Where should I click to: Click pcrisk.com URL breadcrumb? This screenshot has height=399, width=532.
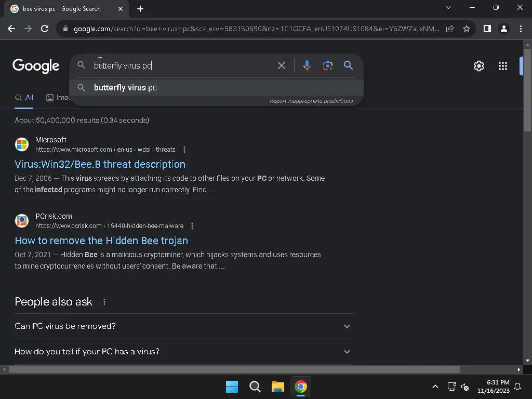click(109, 226)
